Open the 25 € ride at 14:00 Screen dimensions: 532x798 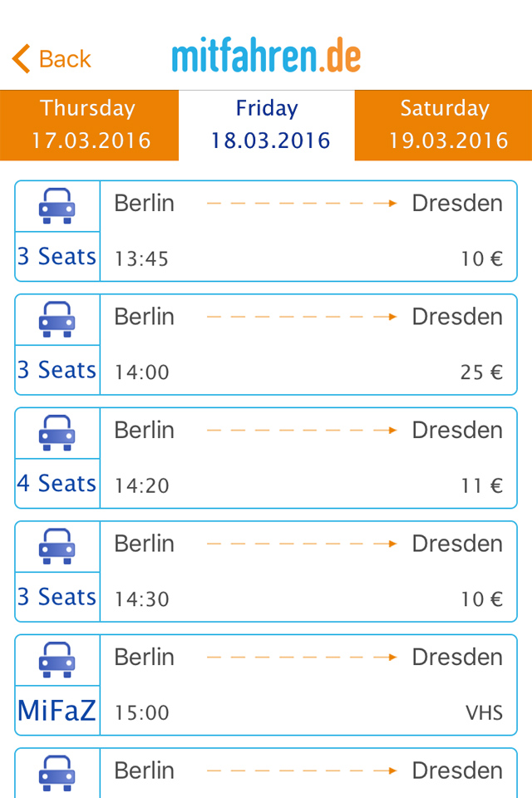(x=308, y=344)
